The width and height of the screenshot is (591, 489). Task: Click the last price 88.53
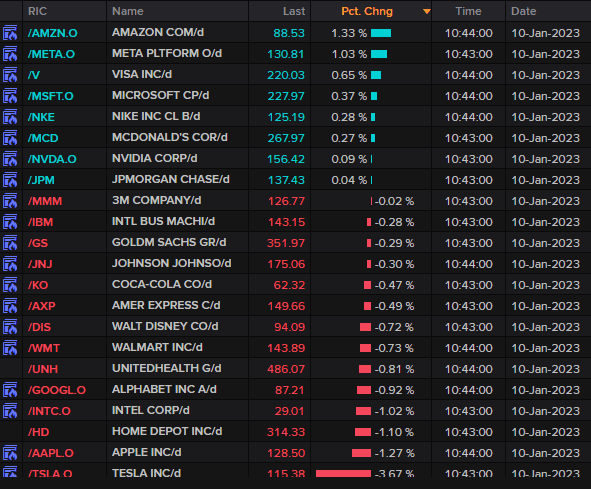click(289, 33)
